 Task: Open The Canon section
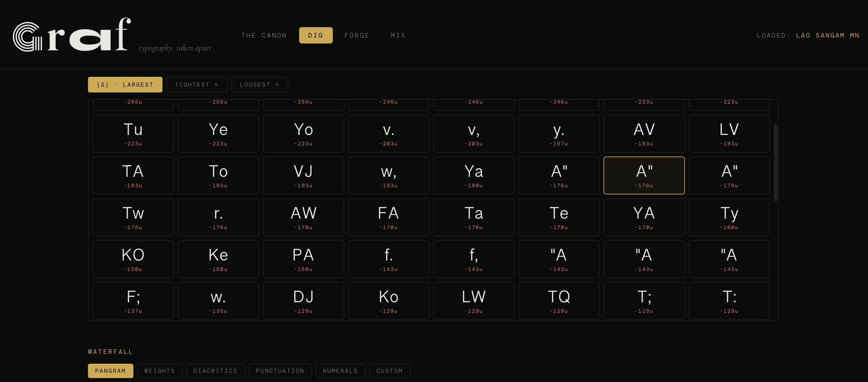pos(264,35)
